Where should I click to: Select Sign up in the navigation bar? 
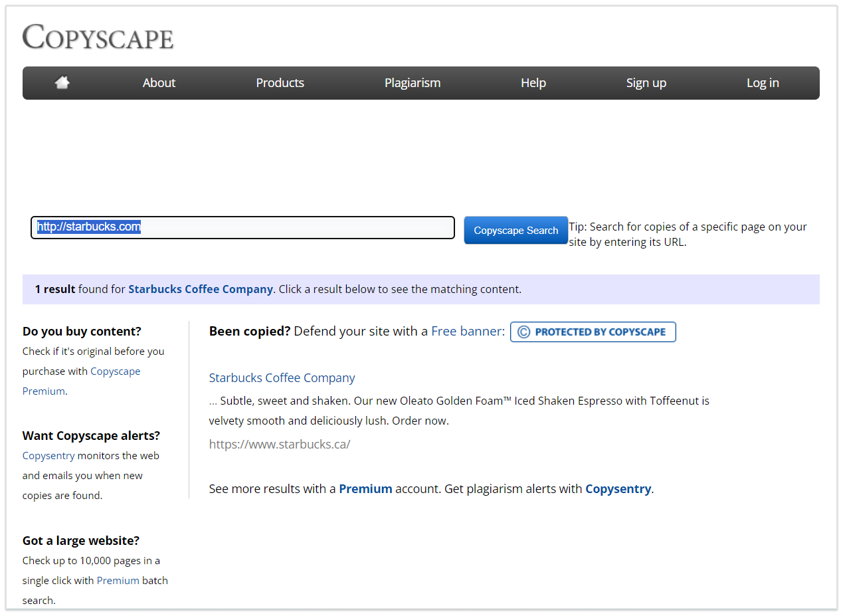tap(646, 83)
